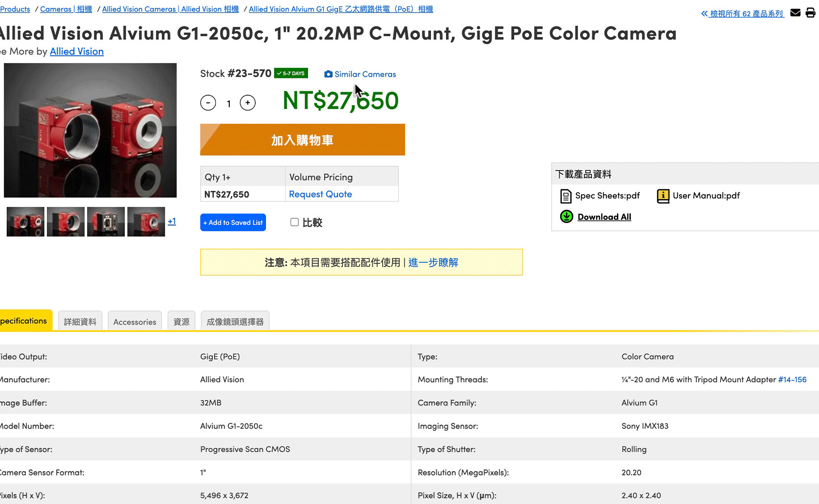The height and width of the screenshot is (504, 819).
Task: Open the Allied Vision brand link
Action: [76, 51]
